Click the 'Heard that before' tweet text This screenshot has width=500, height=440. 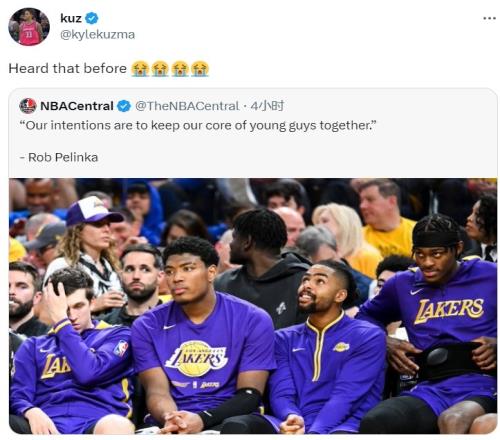68,69
